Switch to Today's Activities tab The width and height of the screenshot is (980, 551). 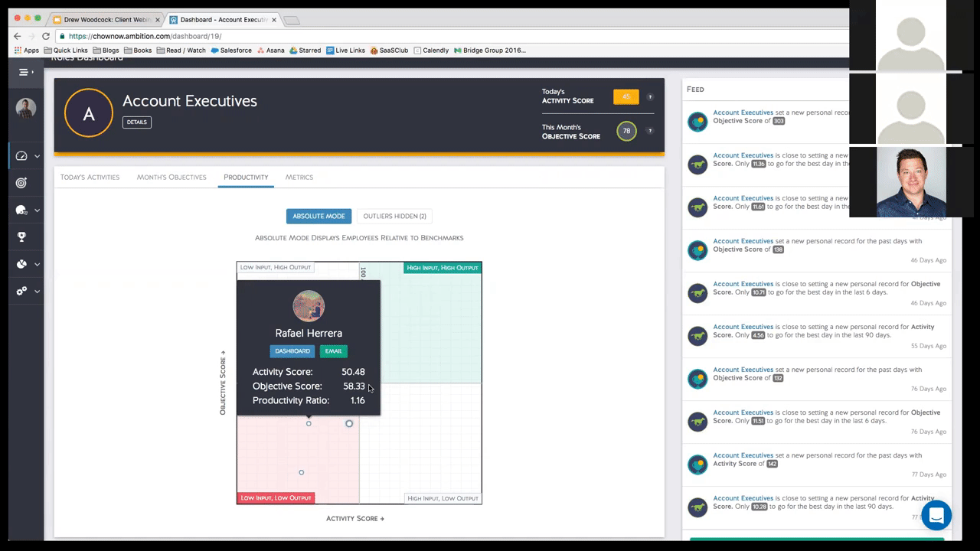click(x=90, y=177)
